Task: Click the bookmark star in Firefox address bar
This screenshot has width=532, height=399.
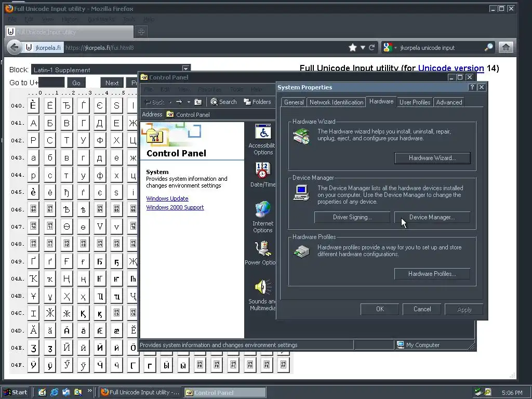Action: point(353,47)
